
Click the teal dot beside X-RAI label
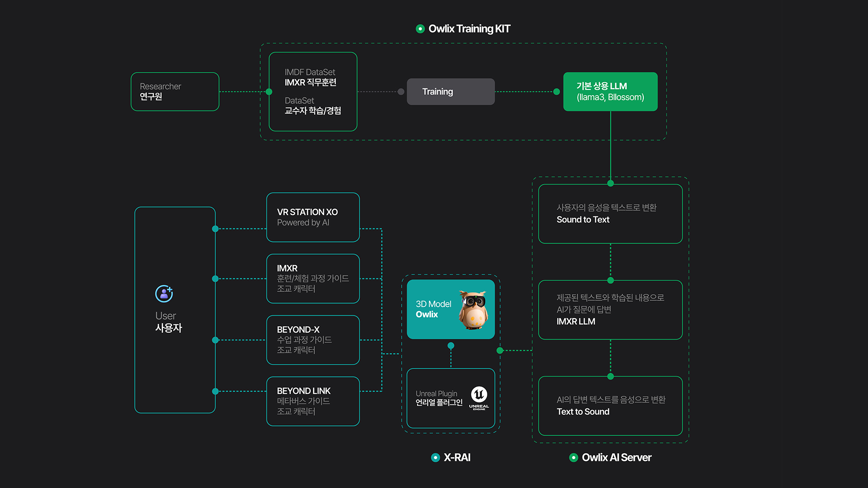pos(435,458)
